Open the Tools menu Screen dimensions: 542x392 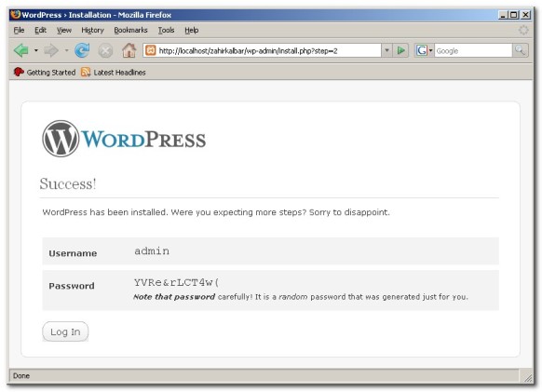coord(166,30)
